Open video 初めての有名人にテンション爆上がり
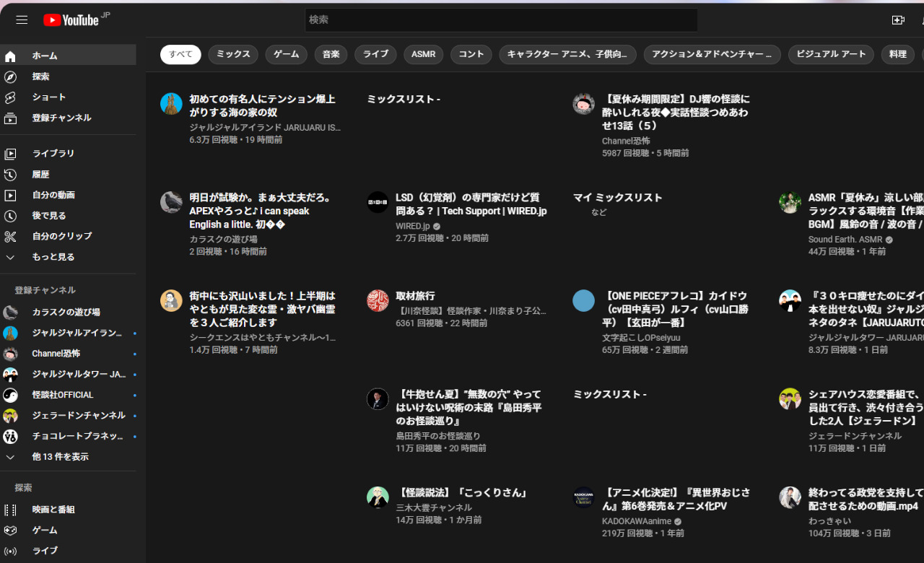The height and width of the screenshot is (563, 924). point(263,105)
